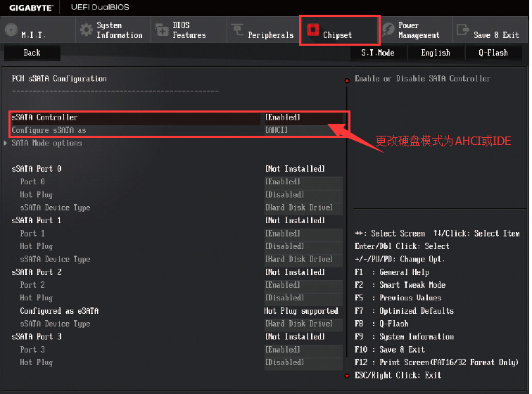Click the Back button
Screen dimensions: 532x394
pyautogui.click(x=32, y=53)
